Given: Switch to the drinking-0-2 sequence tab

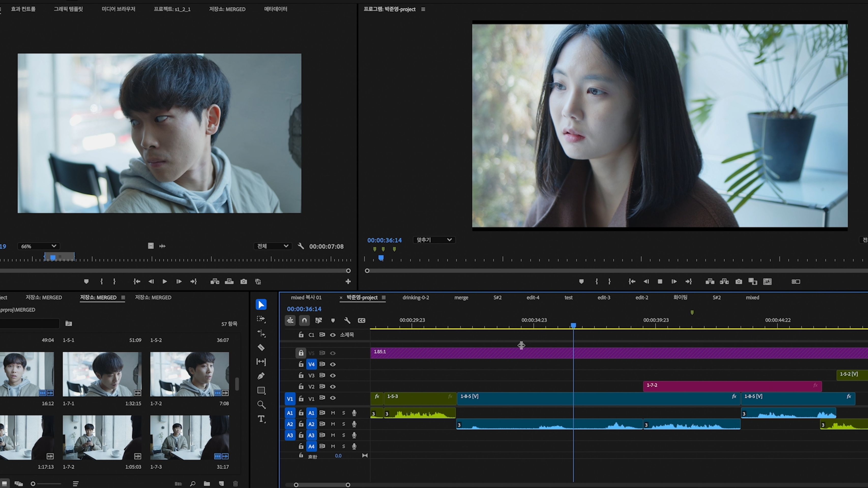Looking at the screenshot, I should (416, 298).
